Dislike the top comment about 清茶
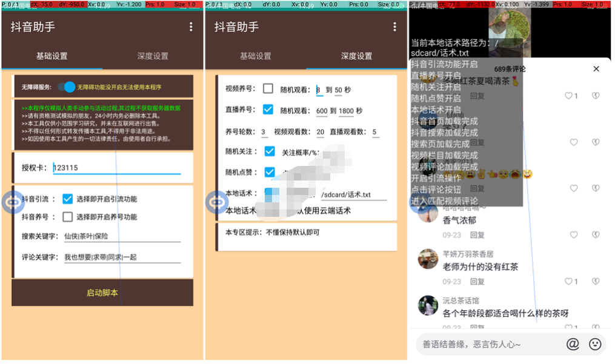 point(596,96)
